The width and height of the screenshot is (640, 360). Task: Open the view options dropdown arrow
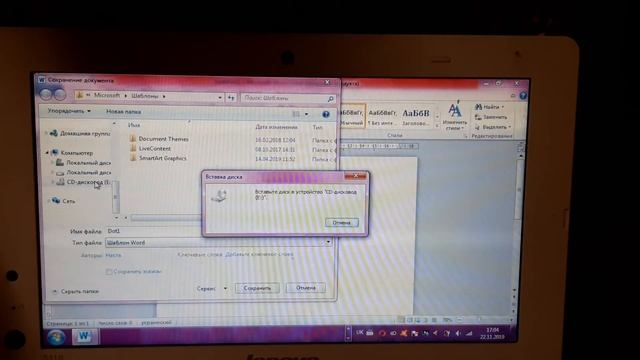[307, 114]
